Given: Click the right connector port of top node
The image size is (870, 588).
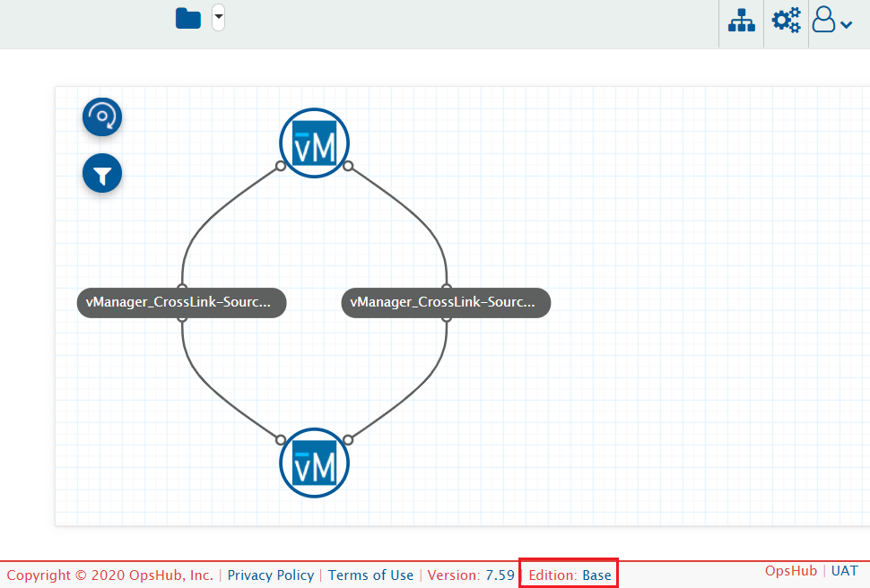Looking at the screenshot, I should coord(348,166).
